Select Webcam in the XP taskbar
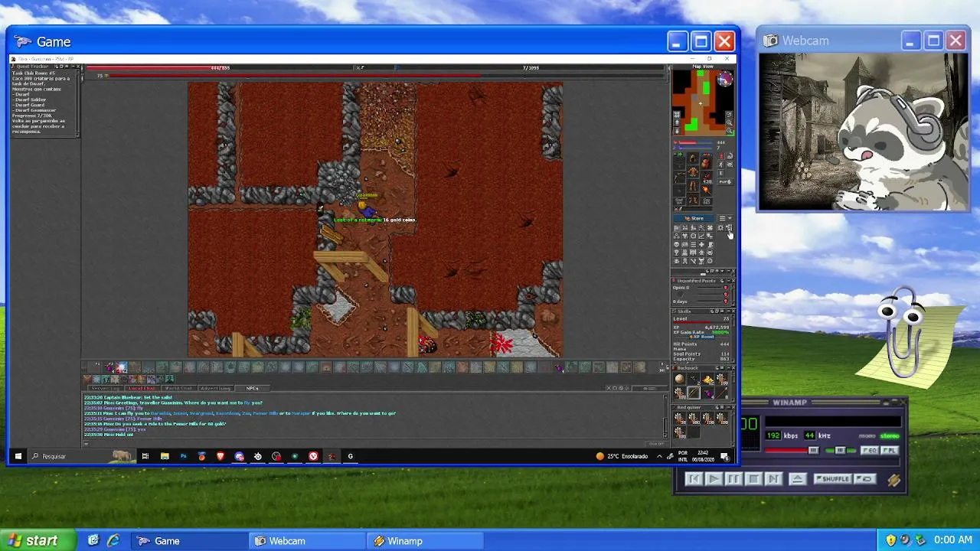The height and width of the screenshot is (551, 980). coord(309,541)
